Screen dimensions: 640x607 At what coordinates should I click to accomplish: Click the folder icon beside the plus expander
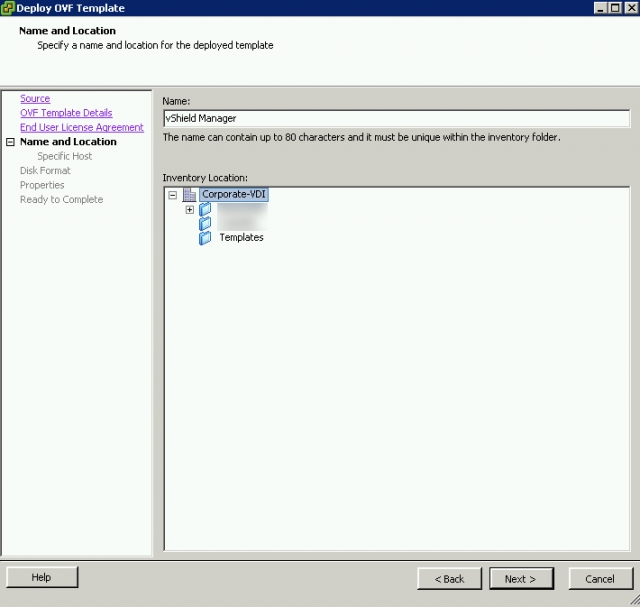point(205,210)
